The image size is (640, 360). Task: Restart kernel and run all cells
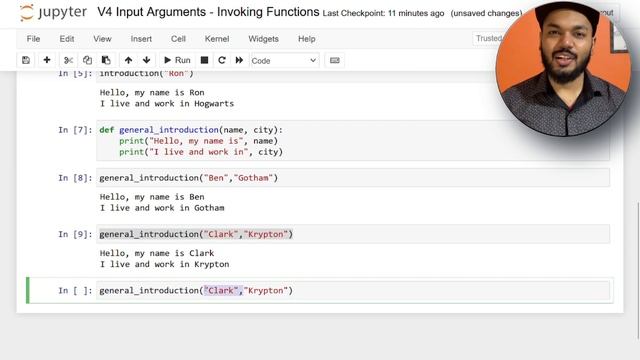239,60
